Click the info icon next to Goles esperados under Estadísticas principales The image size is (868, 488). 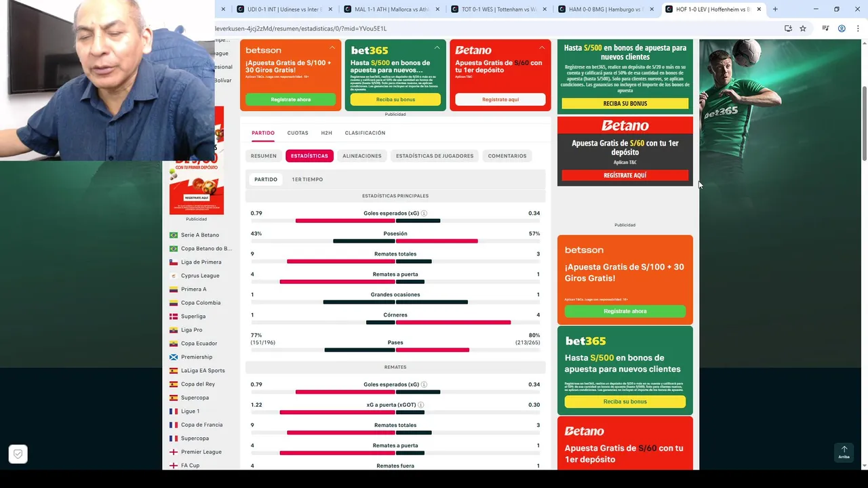pyautogui.click(x=424, y=213)
